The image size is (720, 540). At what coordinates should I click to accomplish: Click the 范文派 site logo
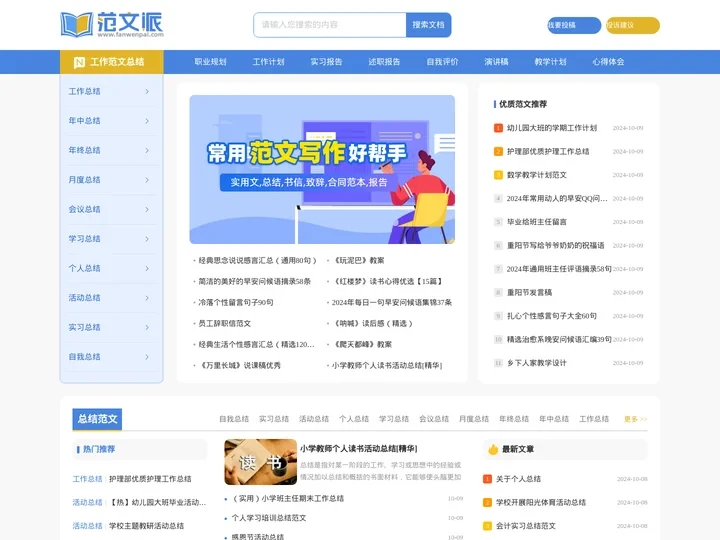point(110,24)
